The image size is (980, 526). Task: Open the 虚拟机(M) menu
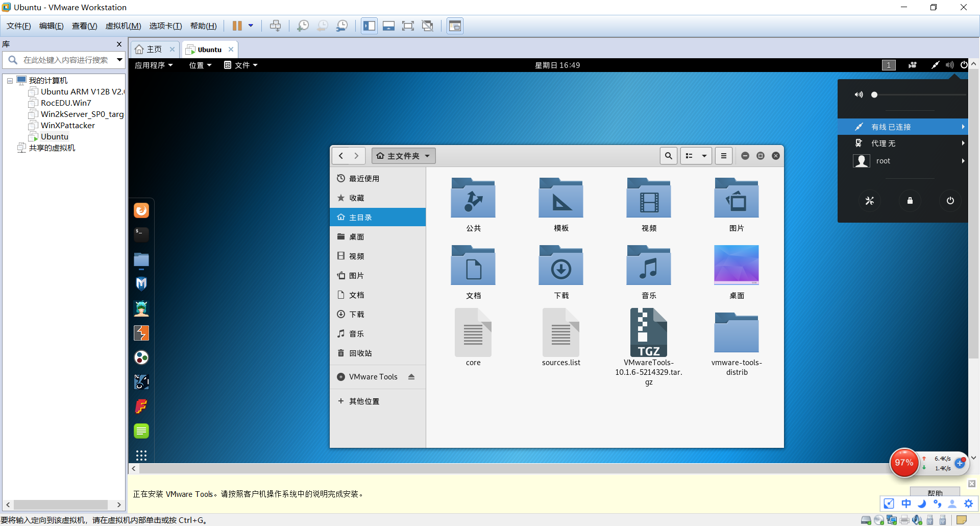122,26
